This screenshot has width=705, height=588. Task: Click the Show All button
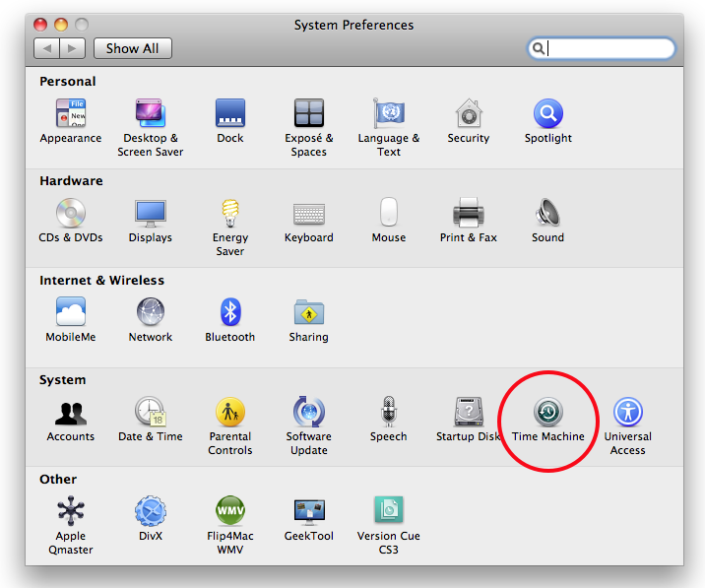133,48
